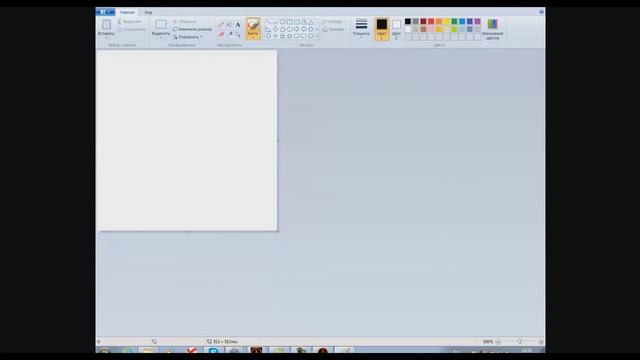Image resolution: width=640 pixels, height=360 pixels.
Task: Open Edit colors (Изменение цветов) dialog
Action: (x=492, y=29)
